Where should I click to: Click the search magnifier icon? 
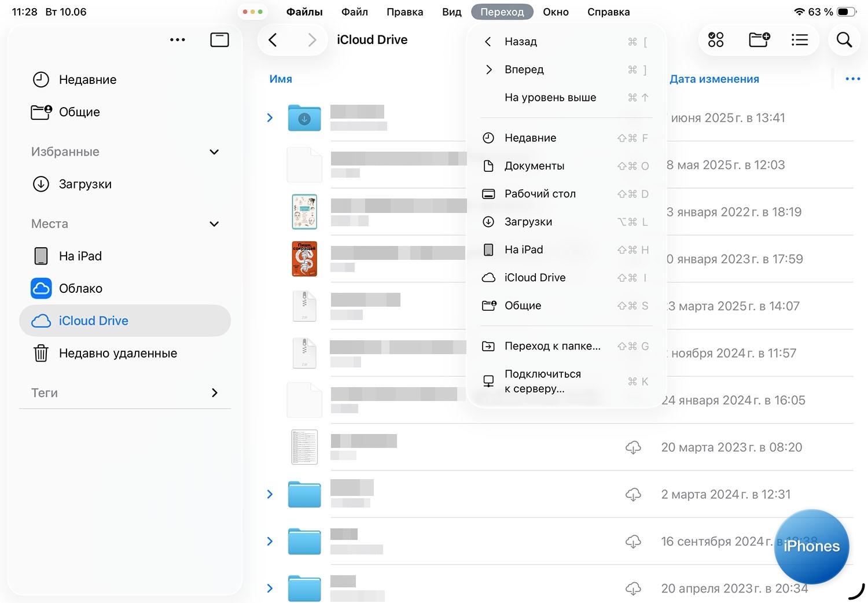tap(844, 40)
